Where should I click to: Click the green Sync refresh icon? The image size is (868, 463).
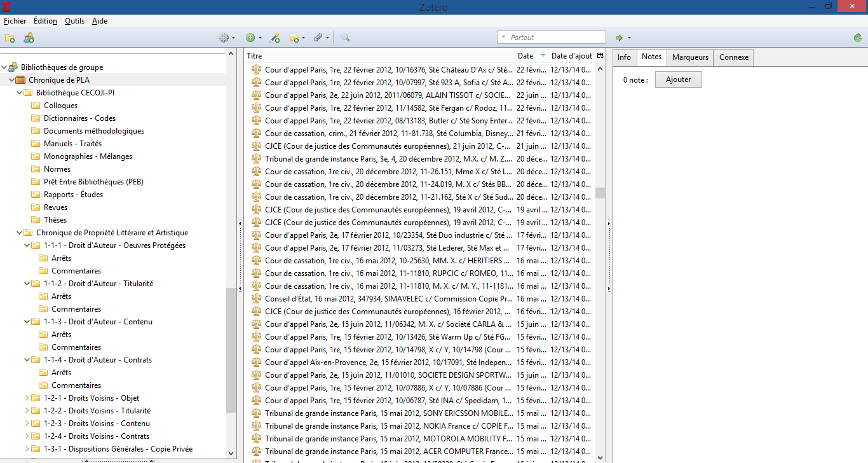pos(858,38)
